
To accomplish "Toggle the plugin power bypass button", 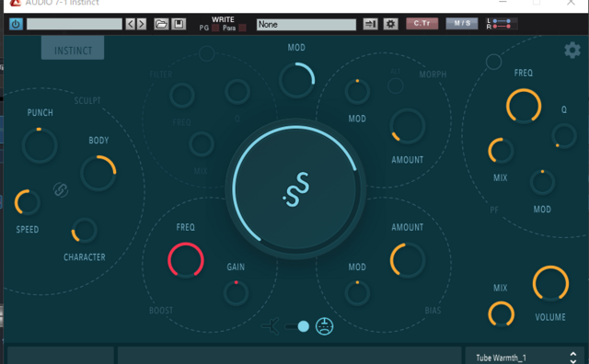I will point(16,25).
